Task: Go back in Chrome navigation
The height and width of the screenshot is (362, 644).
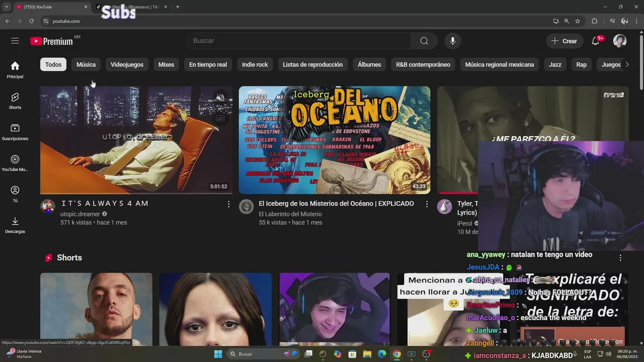Action: click(7, 21)
